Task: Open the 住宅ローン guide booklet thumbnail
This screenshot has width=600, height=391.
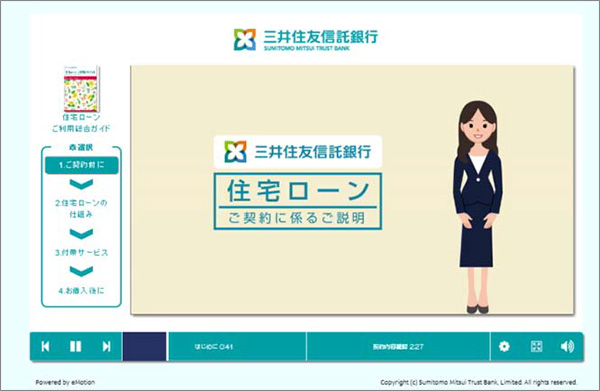Action: [81, 89]
